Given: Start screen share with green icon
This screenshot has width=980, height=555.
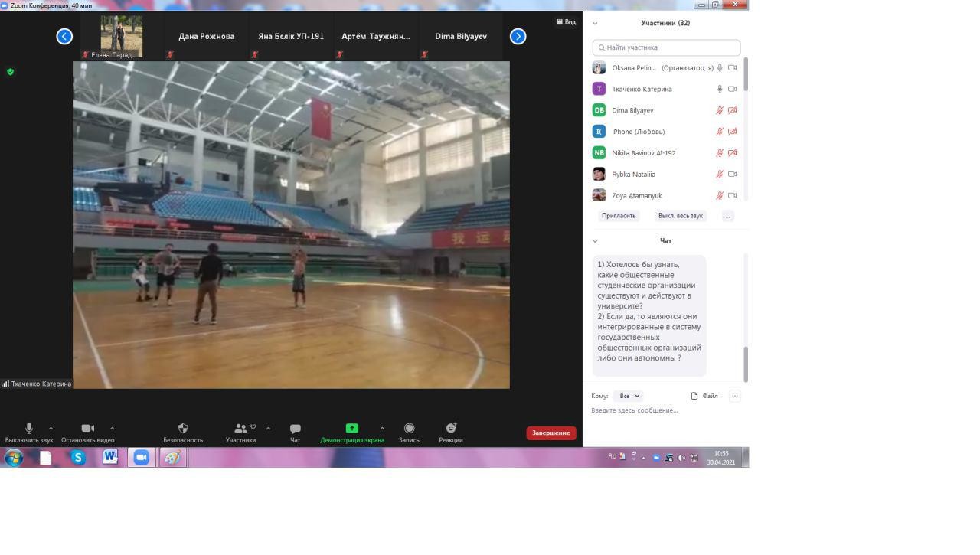Looking at the screenshot, I should [351, 429].
